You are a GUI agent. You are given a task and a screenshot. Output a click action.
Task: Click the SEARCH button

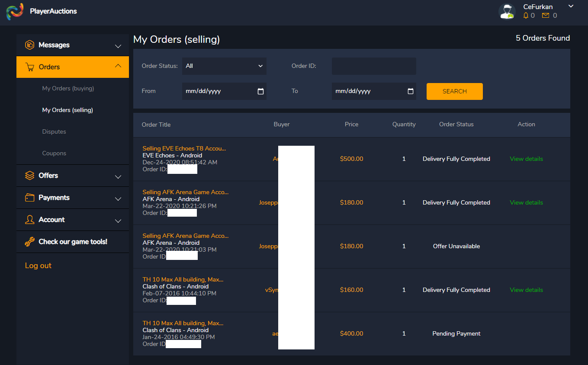tap(454, 91)
